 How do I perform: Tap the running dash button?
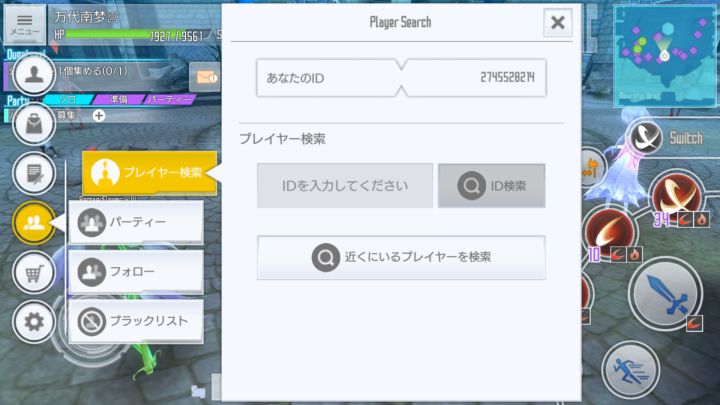631,370
